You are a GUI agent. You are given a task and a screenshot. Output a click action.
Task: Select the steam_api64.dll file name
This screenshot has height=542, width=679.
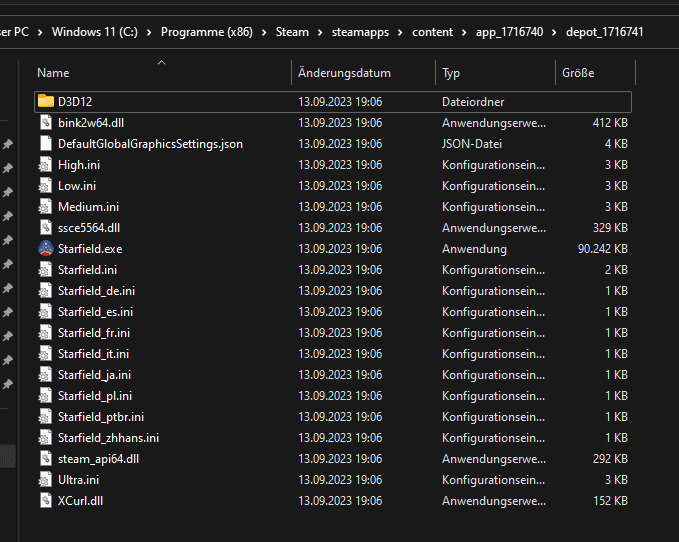(98, 459)
